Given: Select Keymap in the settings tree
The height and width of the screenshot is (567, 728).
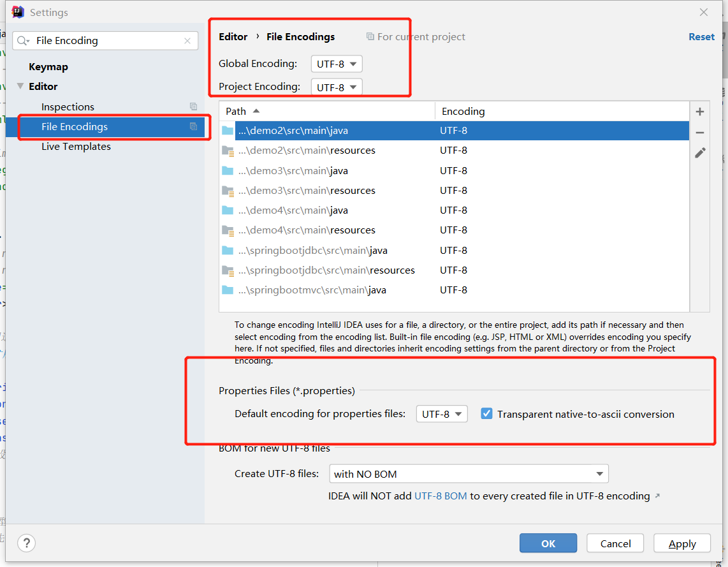Looking at the screenshot, I should click(48, 67).
